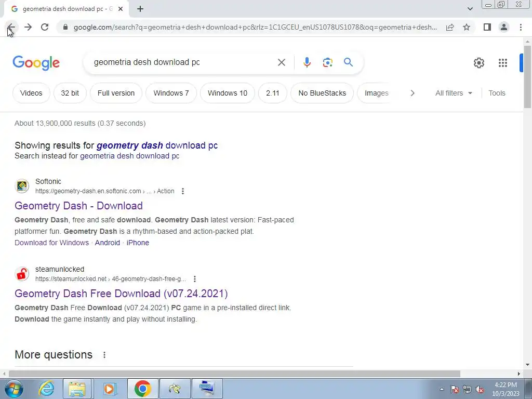
Task: Launch Internet Explorer from the taskbar
Action: [x=46, y=389]
